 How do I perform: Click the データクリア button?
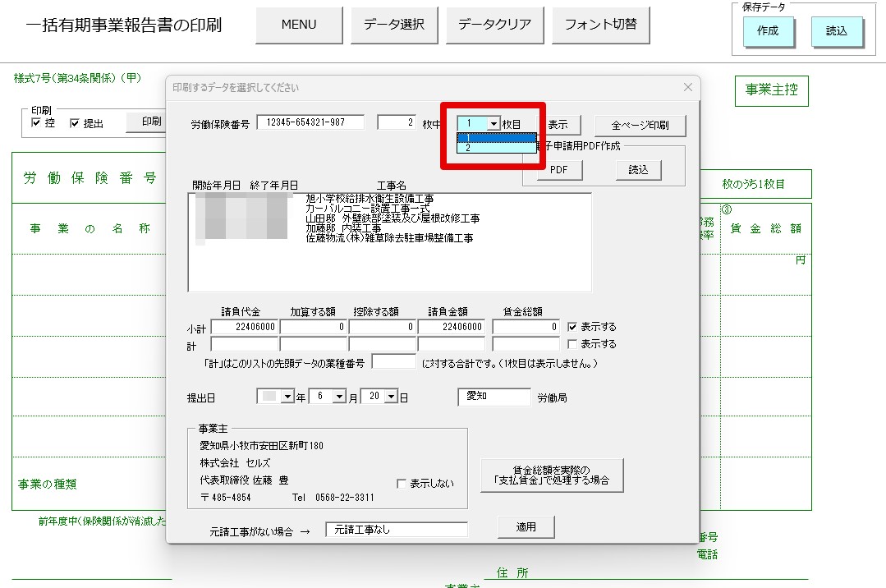(494, 25)
